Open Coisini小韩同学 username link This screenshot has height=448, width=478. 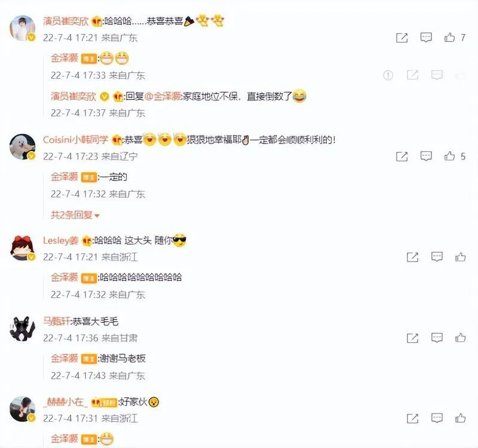coord(75,140)
